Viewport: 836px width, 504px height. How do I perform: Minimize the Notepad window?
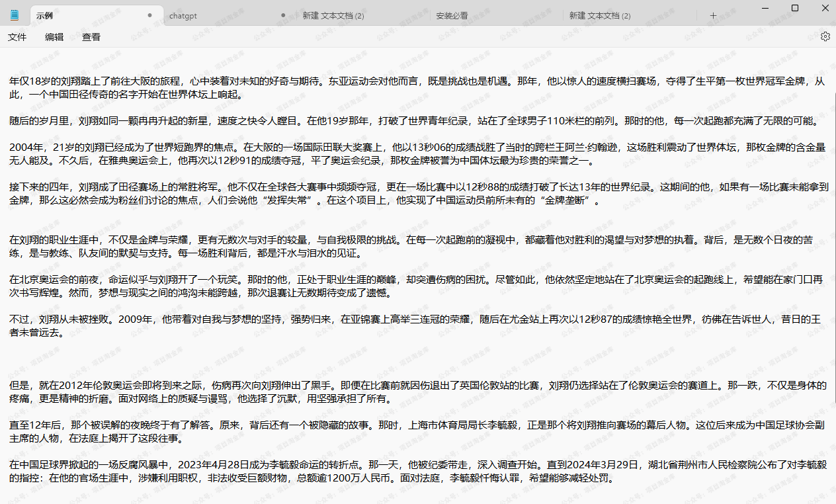tap(765, 8)
